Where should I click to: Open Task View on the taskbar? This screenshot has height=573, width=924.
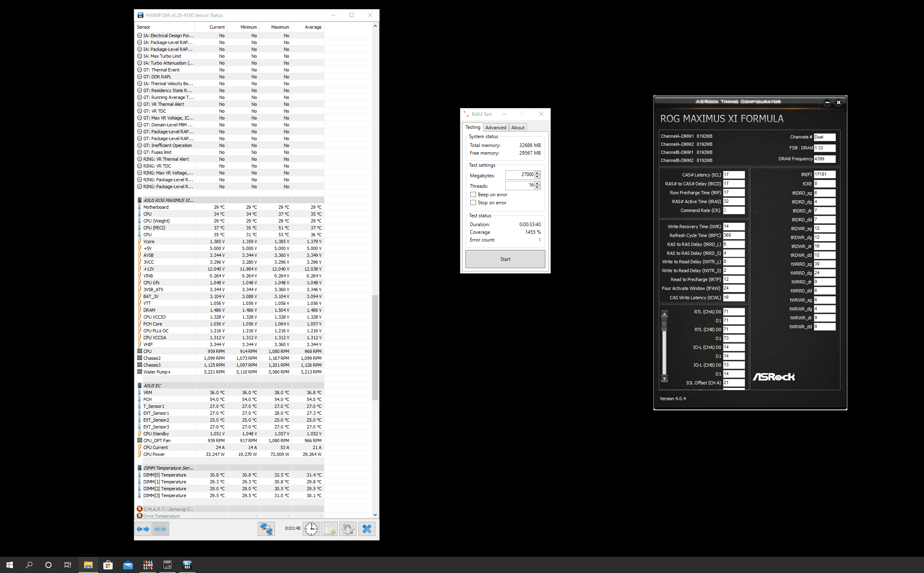tap(68, 565)
